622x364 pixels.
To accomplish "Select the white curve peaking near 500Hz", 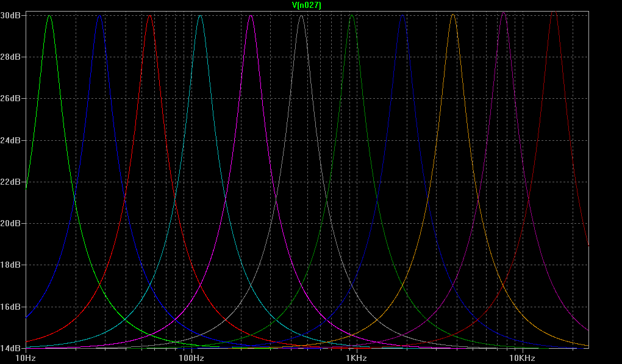I will pyautogui.click(x=301, y=18).
